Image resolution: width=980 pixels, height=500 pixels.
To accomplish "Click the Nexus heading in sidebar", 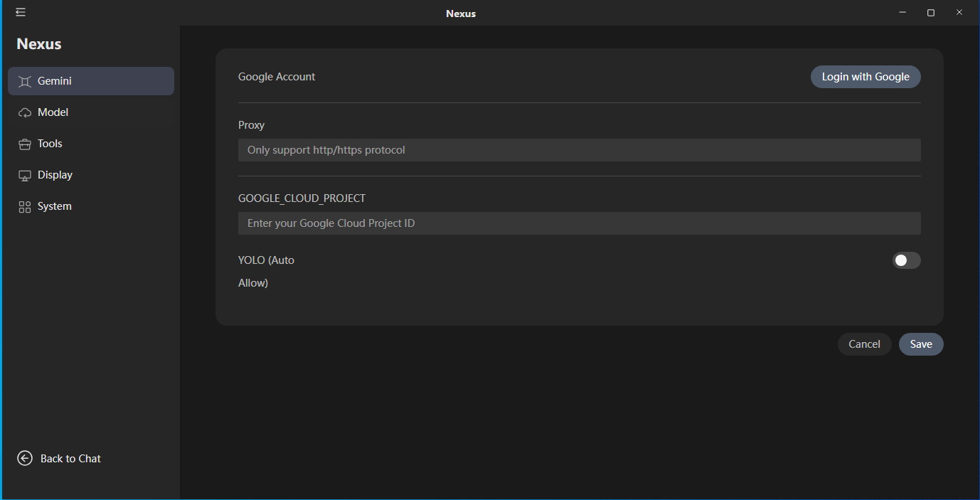I will pyautogui.click(x=39, y=44).
